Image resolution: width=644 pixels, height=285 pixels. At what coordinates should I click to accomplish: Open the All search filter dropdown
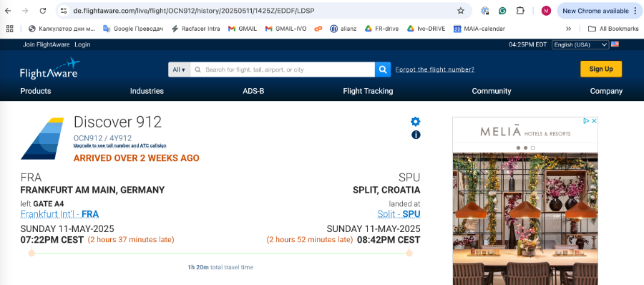(179, 69)
